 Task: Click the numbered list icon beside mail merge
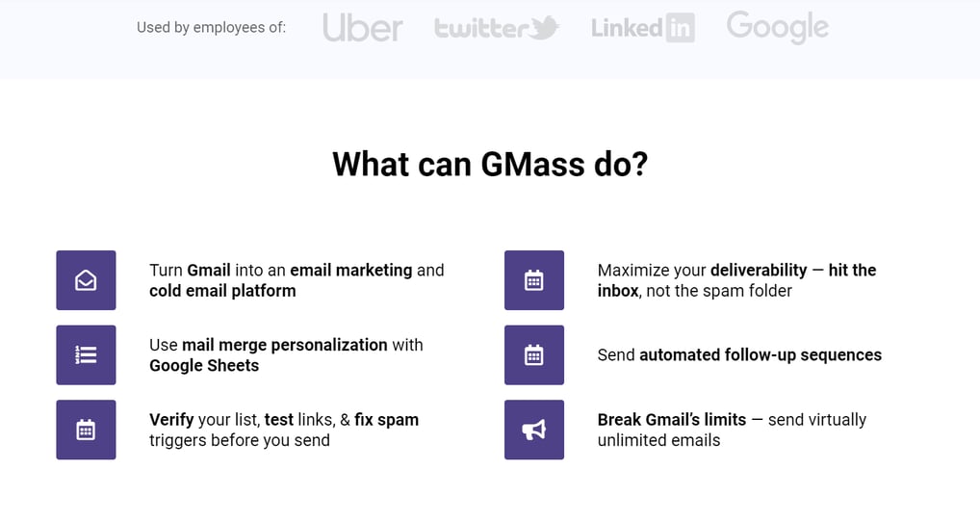(x=86, y=355)
